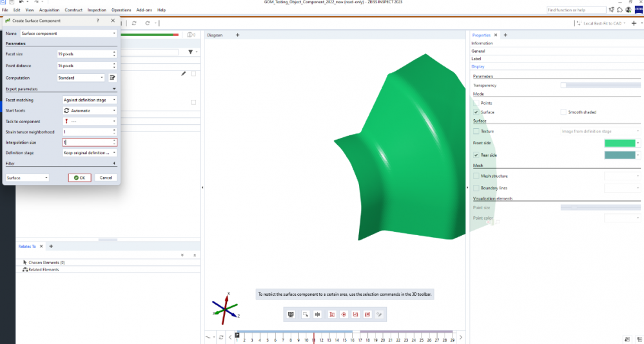The width and height of the screenshot is (644, 344).
Task: Uncheck the Rear side checkbox
Action: 476,155
